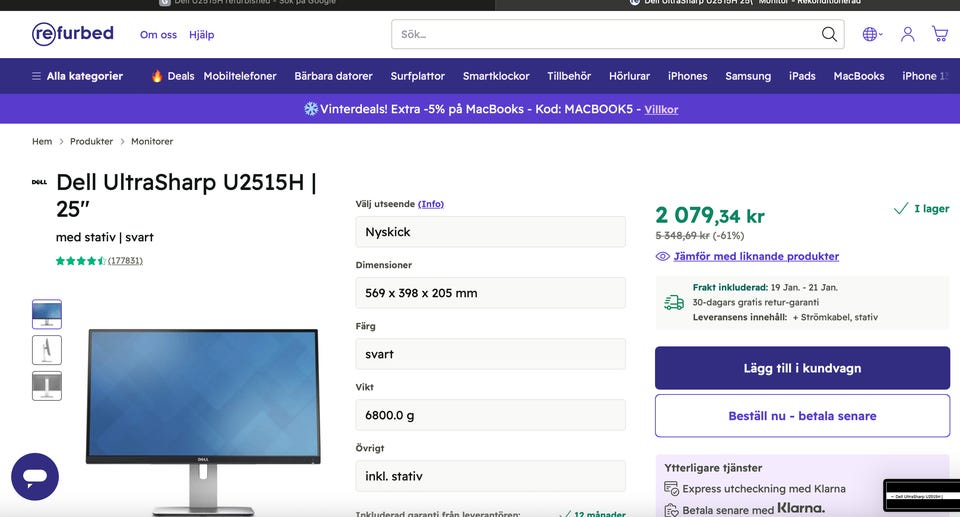Viewport: 960px width, 517px height.
Task: Click the fire Deals icon
Action: pos(157,76)
